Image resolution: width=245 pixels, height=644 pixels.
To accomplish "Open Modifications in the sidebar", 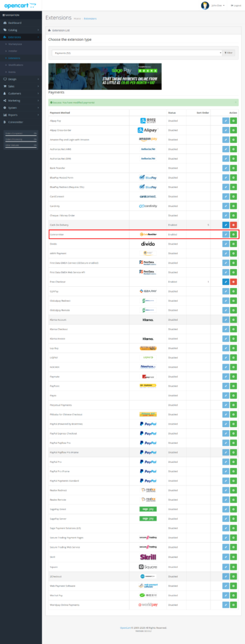I will tap(21, 65).
